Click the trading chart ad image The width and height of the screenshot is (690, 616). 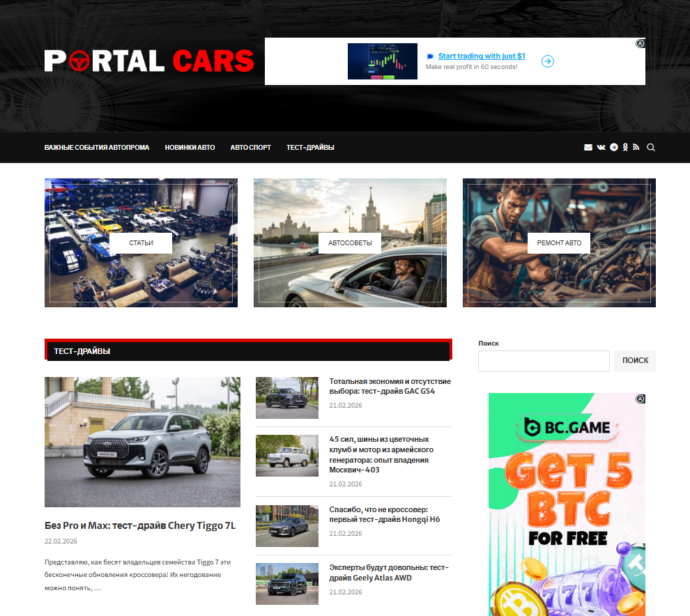coord(383,61)
